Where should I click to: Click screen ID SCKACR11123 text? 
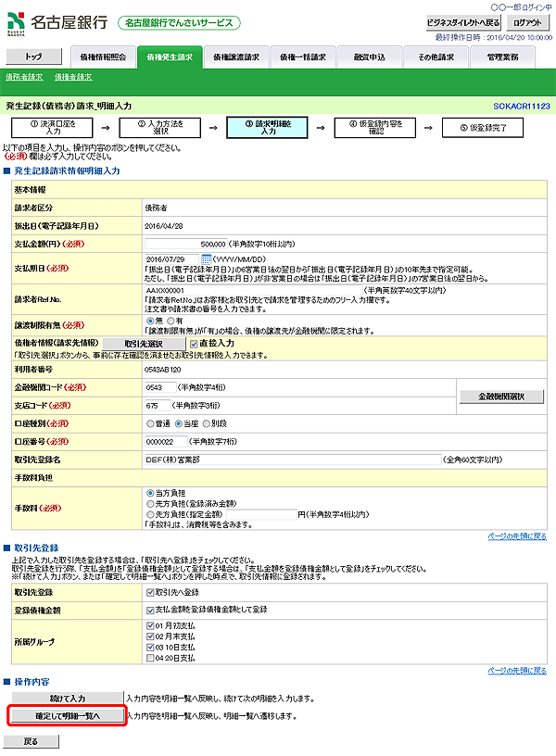[522, 106]
